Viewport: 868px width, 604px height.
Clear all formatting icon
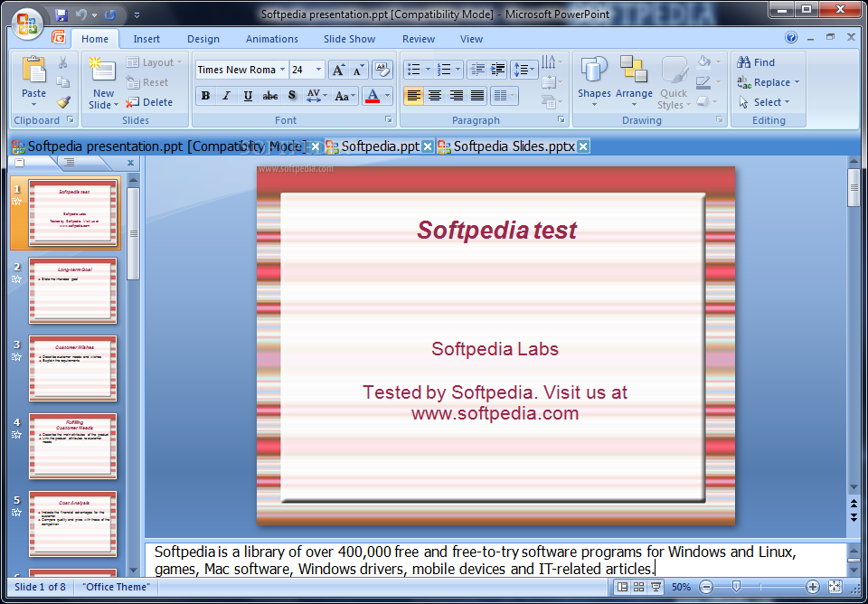pos(382,70)
